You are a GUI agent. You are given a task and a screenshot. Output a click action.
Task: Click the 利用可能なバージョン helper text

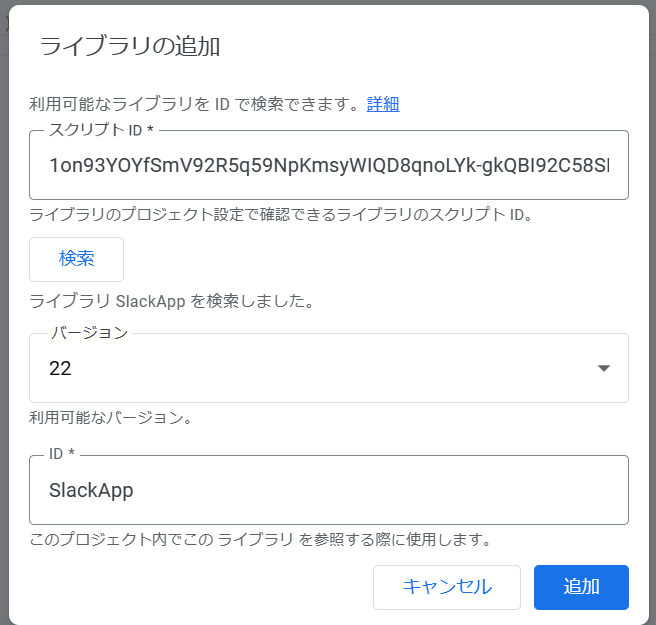coord(110,418)
